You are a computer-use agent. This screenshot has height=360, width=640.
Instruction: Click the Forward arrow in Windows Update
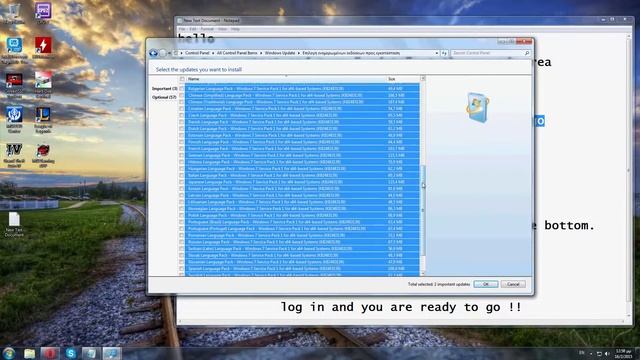click(x=163, y=53)
